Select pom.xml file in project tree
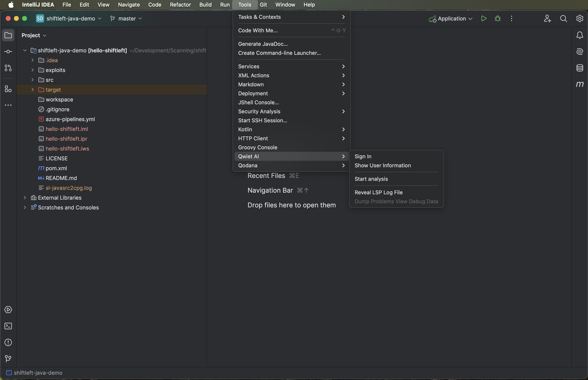 click(56, 168)
